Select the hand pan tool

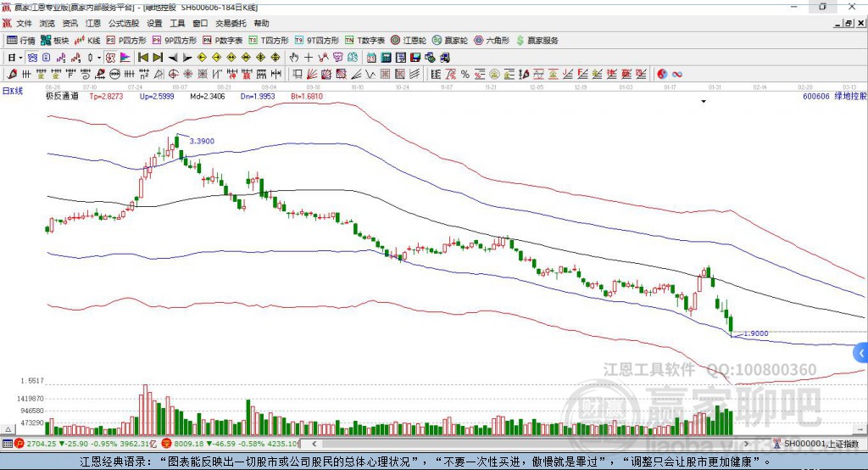pyautogui.click(x=294, y=58)
